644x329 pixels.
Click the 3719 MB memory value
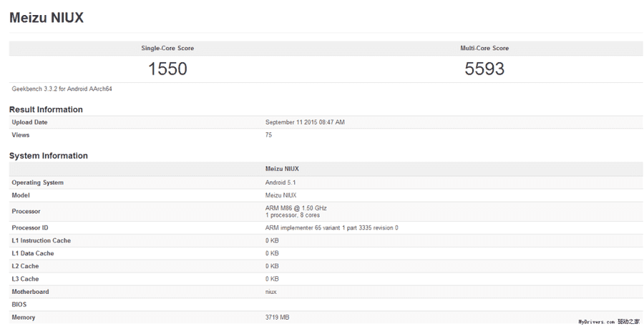pos(277,317)
